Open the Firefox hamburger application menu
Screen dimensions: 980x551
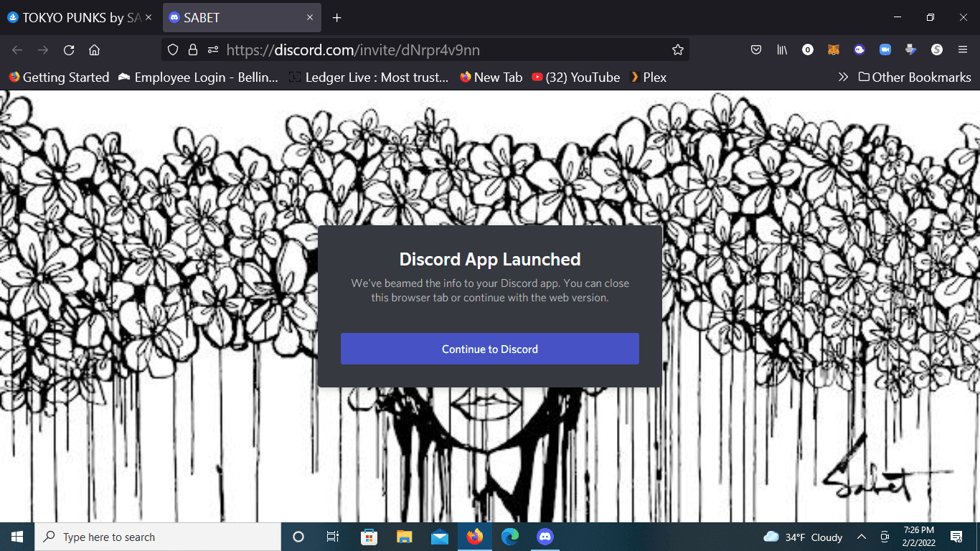pyautogui.click(x=963, y=50)
